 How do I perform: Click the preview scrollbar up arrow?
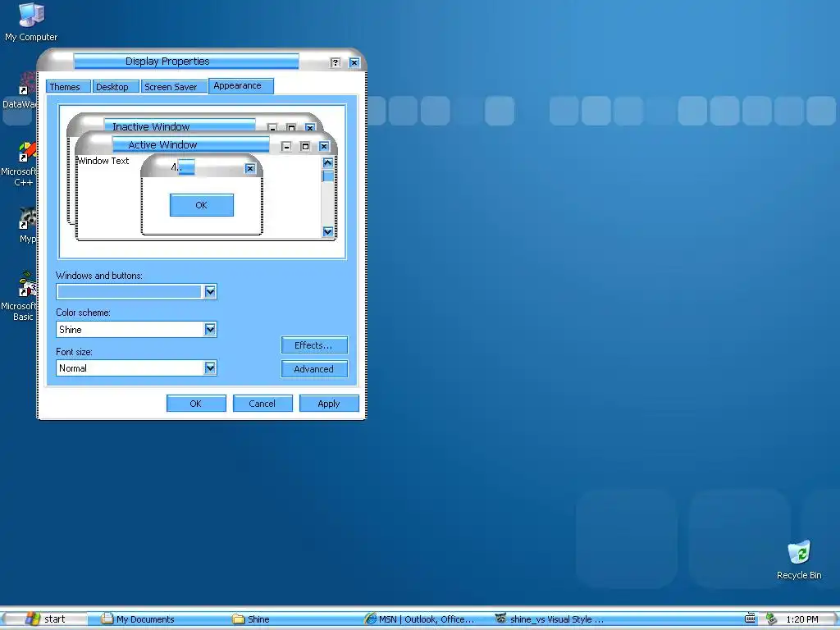pyautogui.click(x=328, y=162)
